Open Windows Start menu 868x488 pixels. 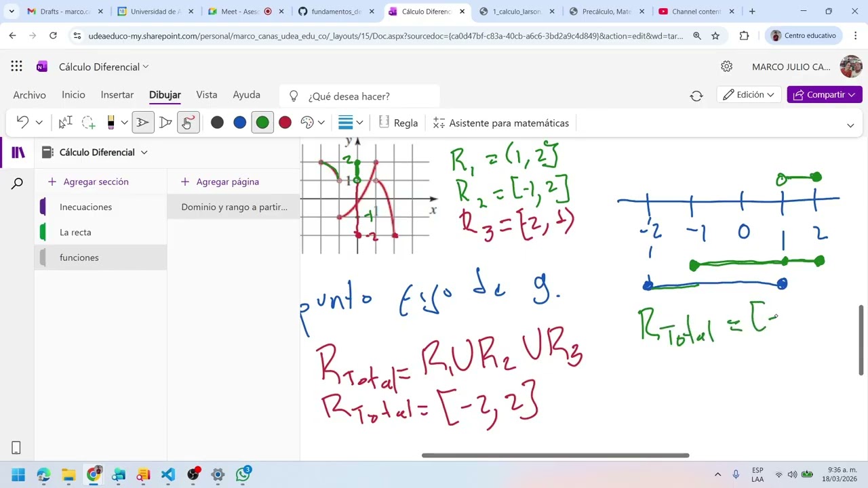(x=18, y=474)
